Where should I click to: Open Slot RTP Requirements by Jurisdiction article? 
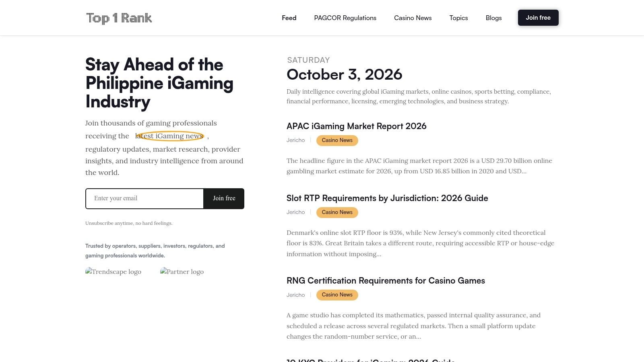pos(387,198)
